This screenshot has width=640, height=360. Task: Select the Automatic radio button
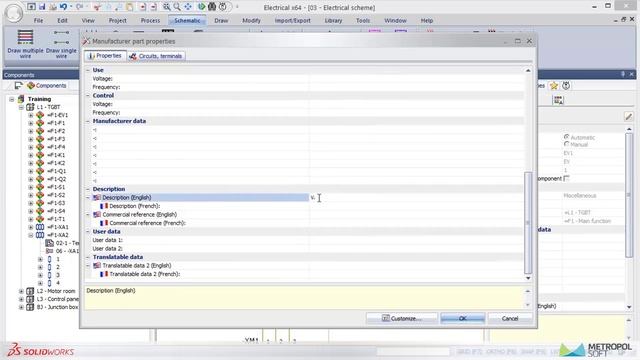(x=566, y=137)
